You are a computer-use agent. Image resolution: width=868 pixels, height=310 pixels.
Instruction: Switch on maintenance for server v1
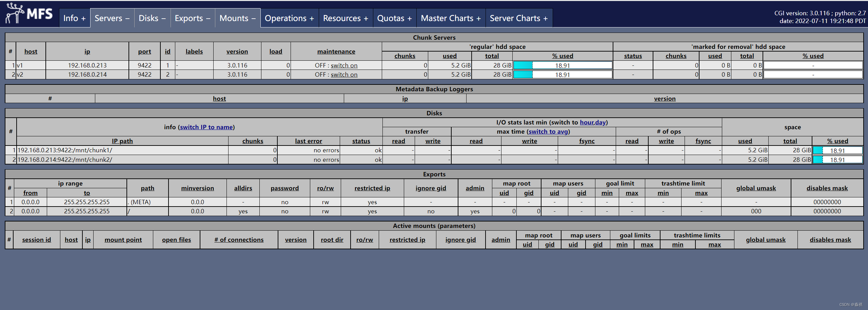click(344, 65)
